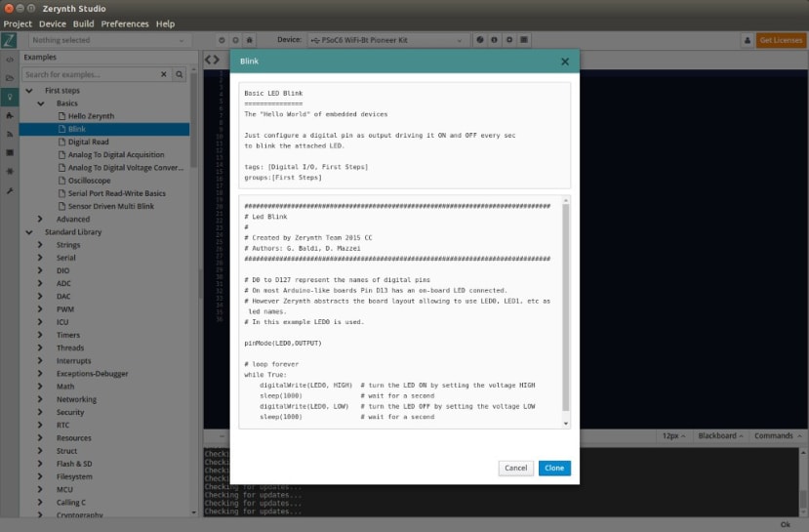809x532 pixels.
Task: Click the Clone button
Action: tap(554, 468)
